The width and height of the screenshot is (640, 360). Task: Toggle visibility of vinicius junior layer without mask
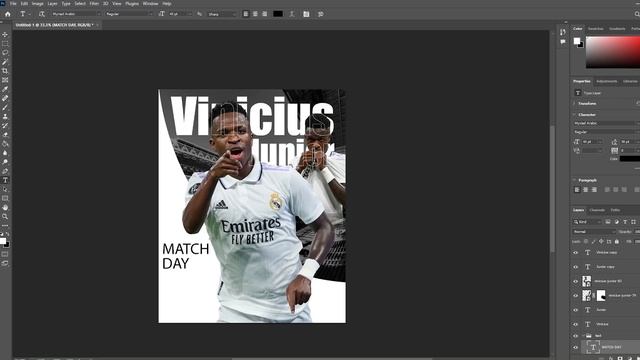click(576, 281)
